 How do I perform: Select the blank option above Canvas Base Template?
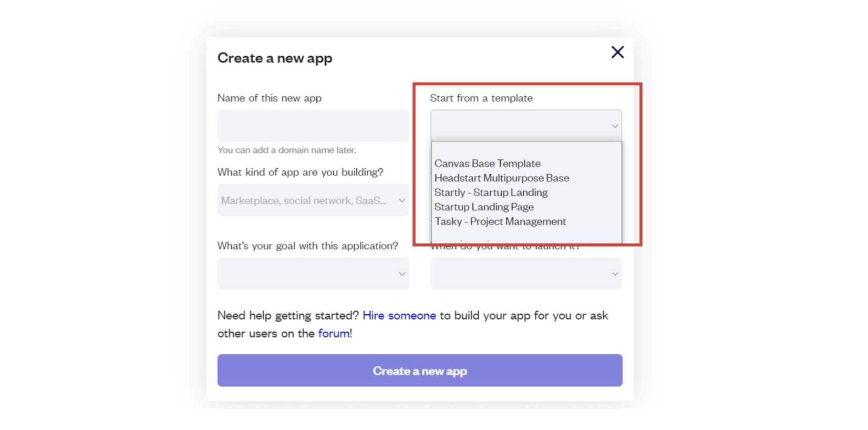(525, 150)
